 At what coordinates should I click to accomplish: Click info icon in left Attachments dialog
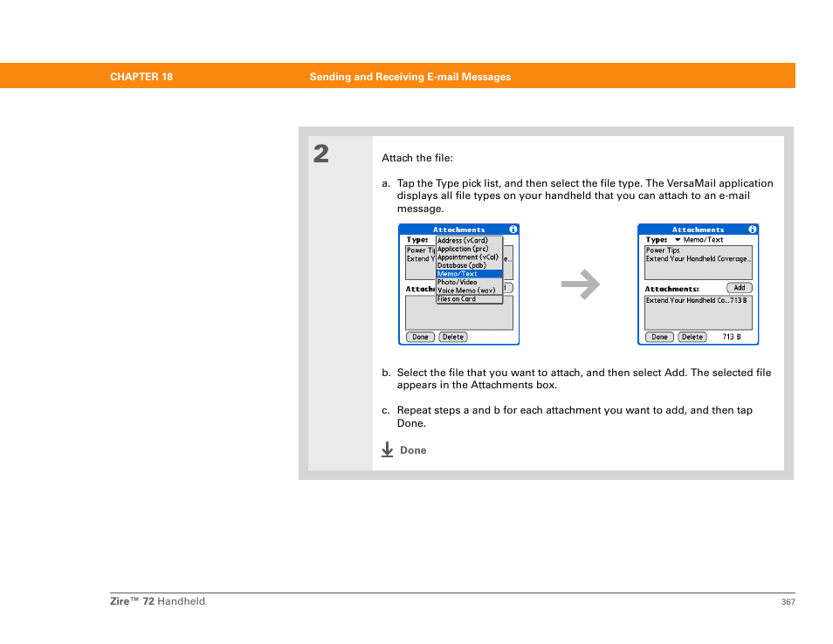coord(513,230)
